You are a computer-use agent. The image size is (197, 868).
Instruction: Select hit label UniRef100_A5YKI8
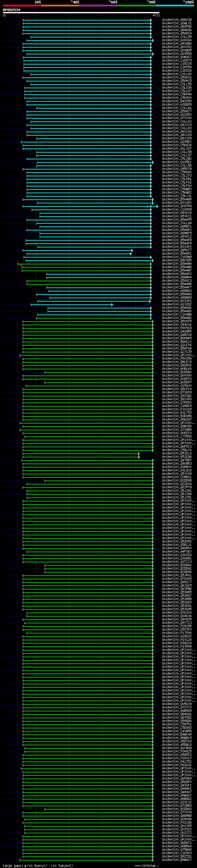click(x=177, y=213)
